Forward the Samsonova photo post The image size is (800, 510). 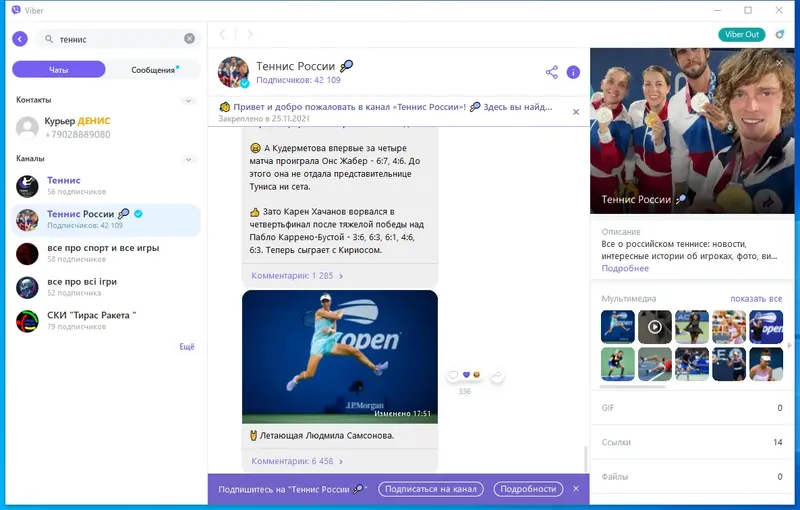pyautogui.click(x=496, y=375)
